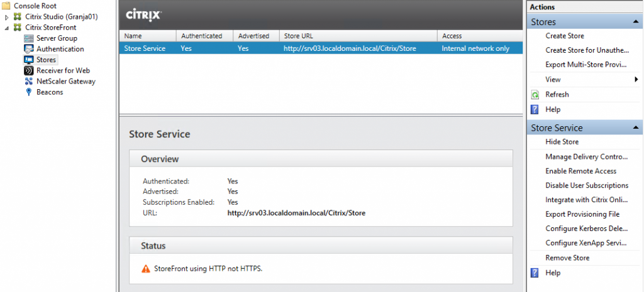Select Citrix StoreFront label
Screen dimensions: 644x292
click(x=50, y=28)
